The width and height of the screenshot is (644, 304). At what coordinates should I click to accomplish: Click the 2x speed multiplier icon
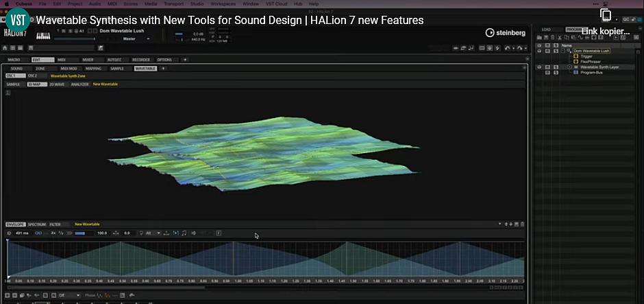pos(53,233)
